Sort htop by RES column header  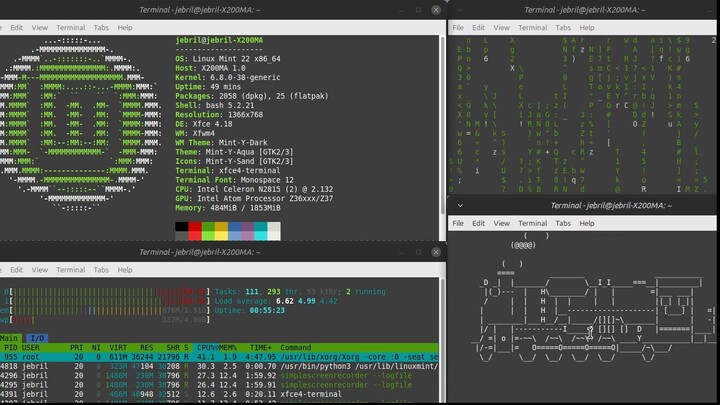146,348
